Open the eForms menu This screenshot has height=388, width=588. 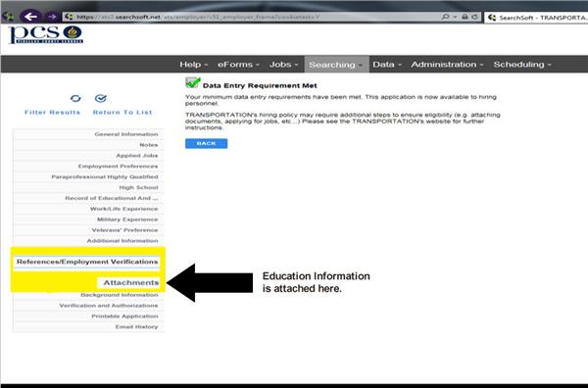(x=238, y=65)
